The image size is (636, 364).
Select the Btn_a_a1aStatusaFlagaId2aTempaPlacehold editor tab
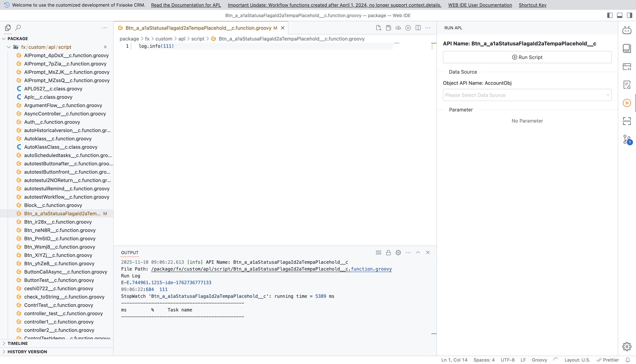198,28
